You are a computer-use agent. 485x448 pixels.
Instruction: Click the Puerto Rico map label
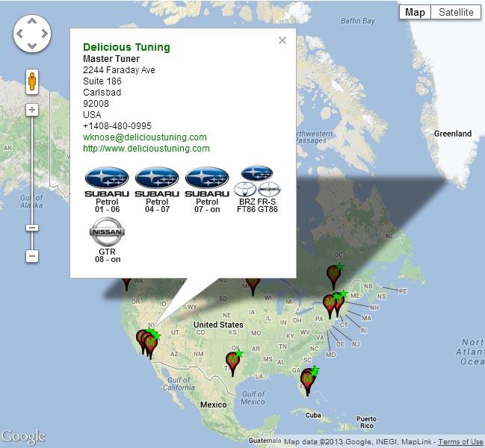[366, 423]
